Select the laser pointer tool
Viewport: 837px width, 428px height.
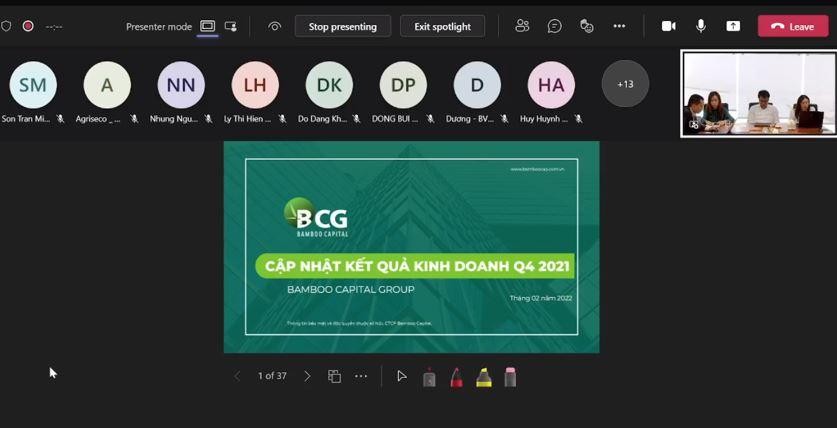pyautogui.click(x=429, y=377)
